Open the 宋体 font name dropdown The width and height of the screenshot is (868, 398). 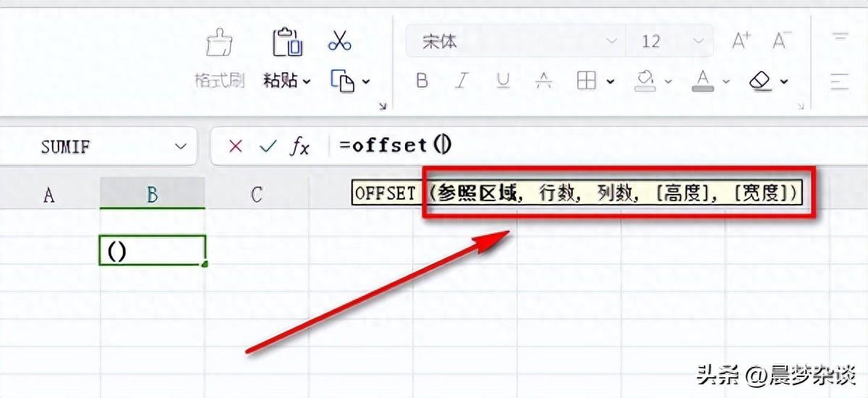click(612, 41)
